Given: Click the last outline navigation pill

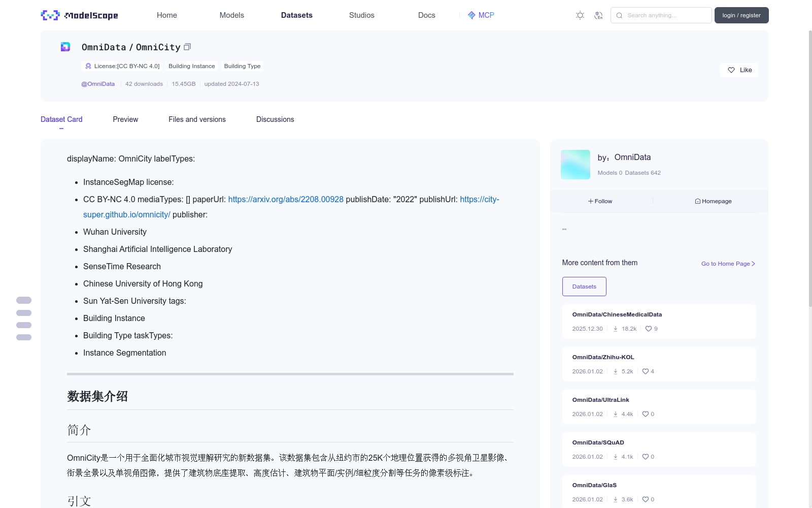Looking at the screenshot, I should pos(24,337).
